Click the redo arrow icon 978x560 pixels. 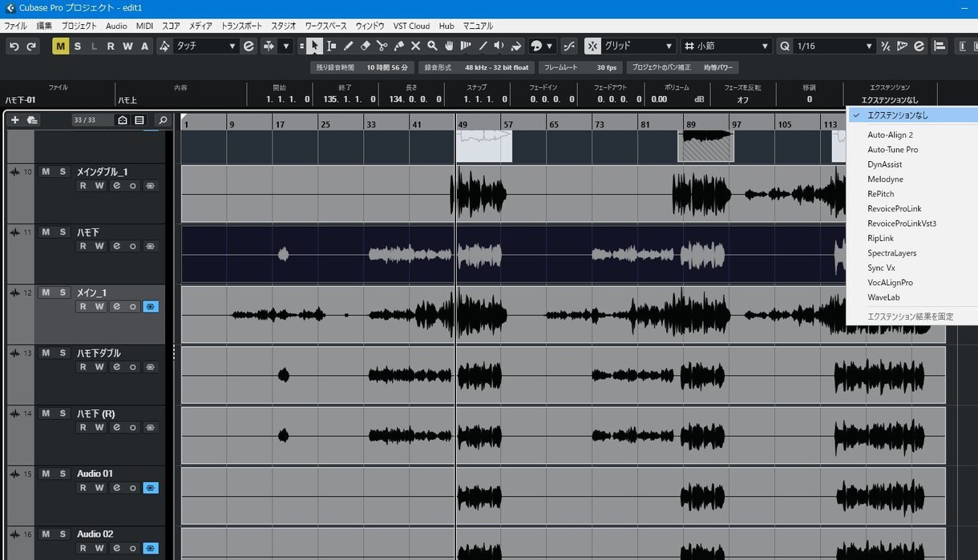31,46
